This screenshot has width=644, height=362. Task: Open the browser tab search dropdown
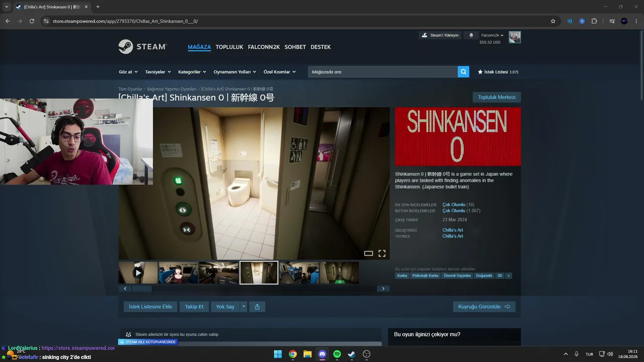7,7
